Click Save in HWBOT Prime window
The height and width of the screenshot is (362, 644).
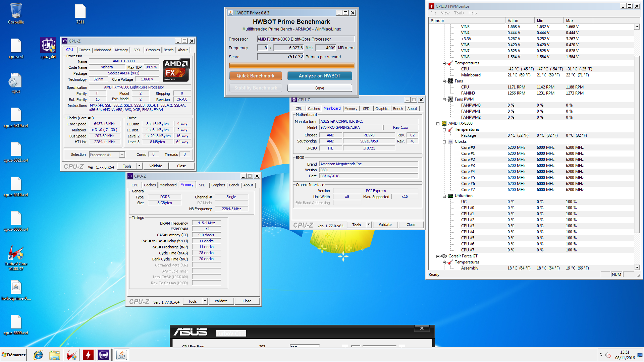(320, 88)
